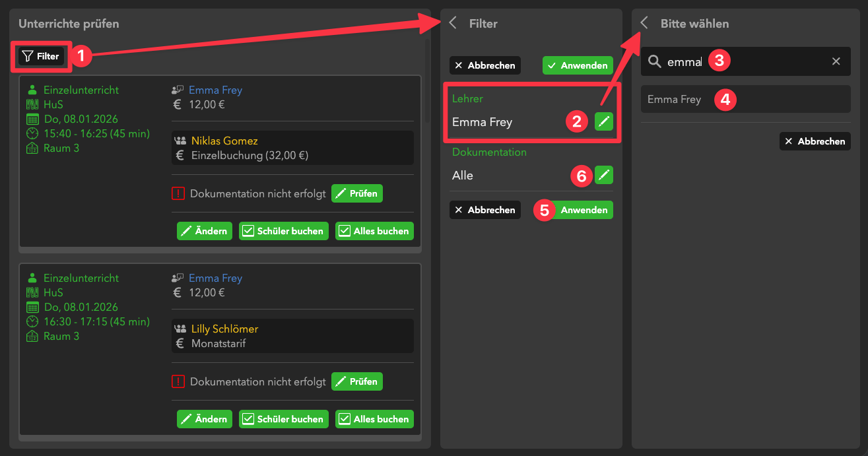
Task: Go back using the Filter panel chevron
Action: [453, 23]
